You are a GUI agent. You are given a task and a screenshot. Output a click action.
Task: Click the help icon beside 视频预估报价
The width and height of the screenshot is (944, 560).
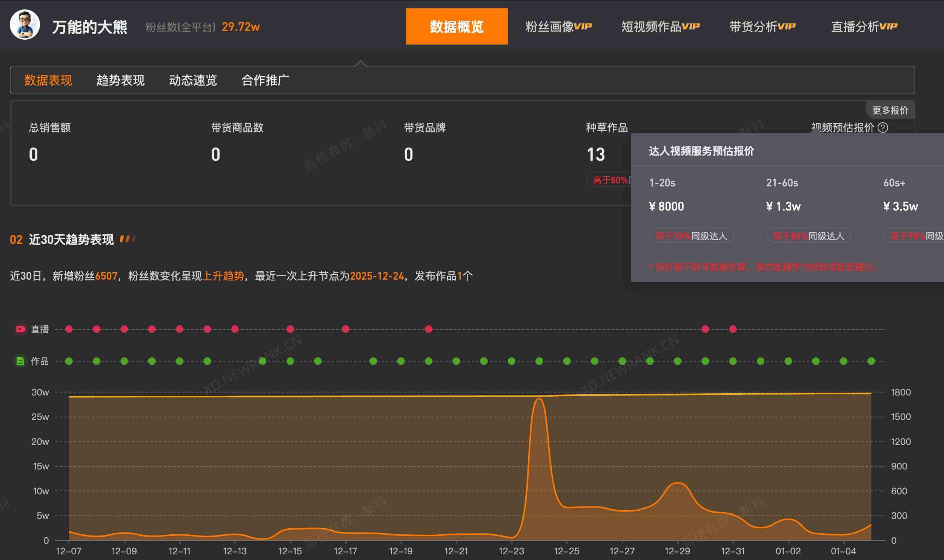[883, 128]
